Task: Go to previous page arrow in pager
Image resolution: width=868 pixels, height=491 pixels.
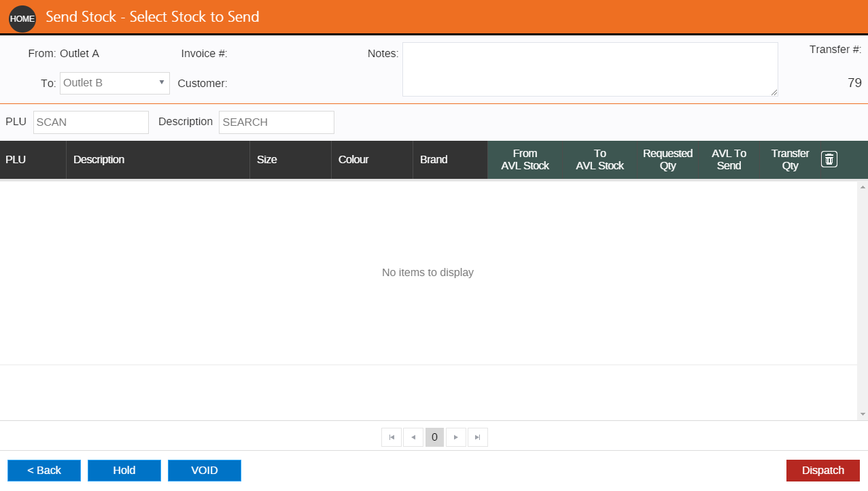Action: pos(413,437)
